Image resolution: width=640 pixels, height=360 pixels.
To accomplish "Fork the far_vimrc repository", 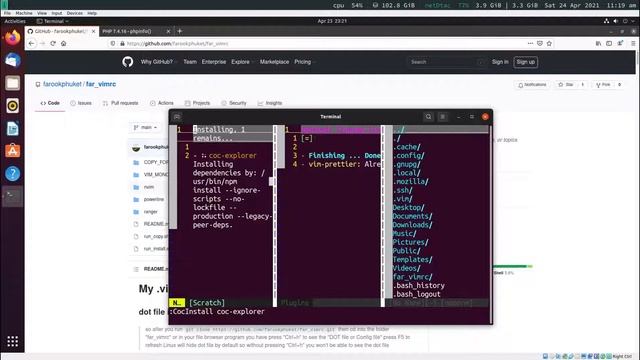I will [603, 84].
